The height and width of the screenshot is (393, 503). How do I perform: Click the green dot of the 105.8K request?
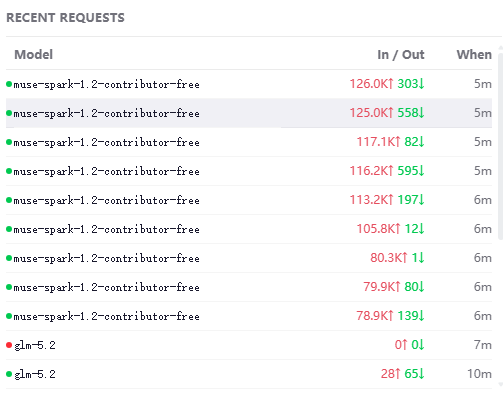9,229
